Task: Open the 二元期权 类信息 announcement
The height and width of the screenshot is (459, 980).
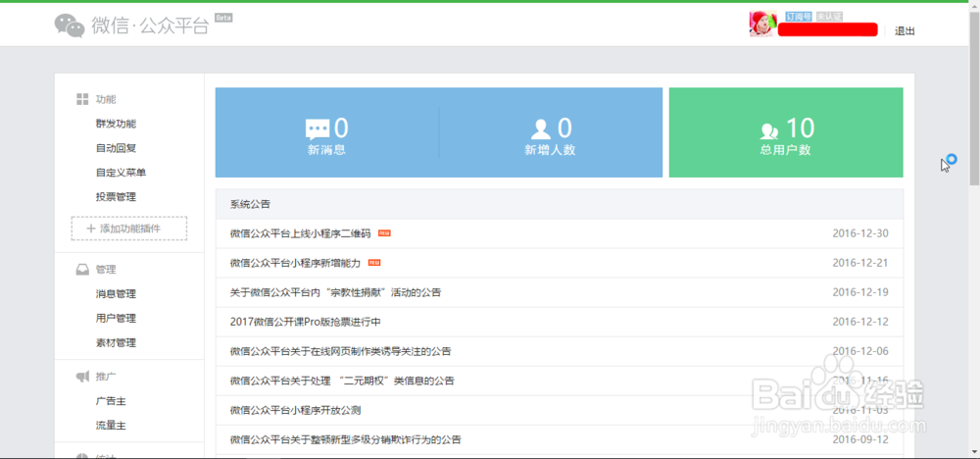Action: pos(342,381)
